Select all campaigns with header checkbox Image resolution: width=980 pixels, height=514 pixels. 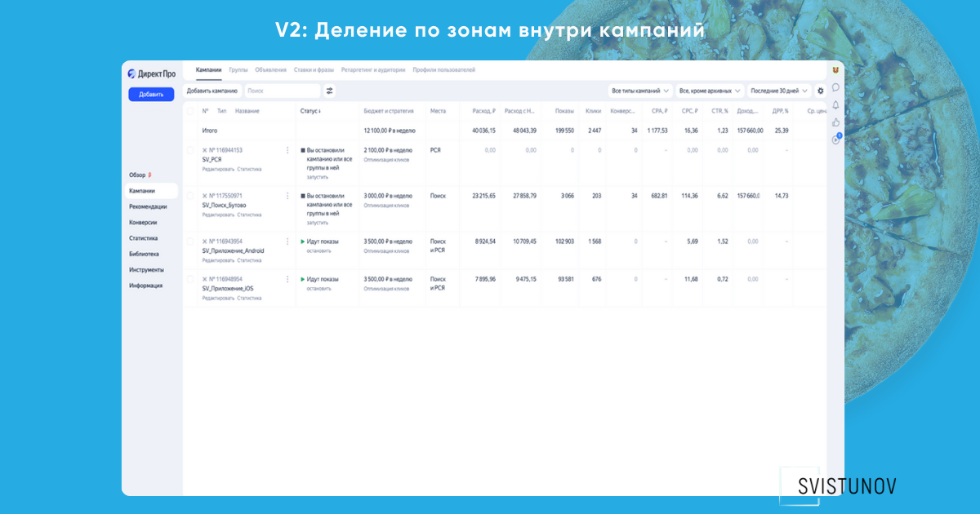pyautogui.click(x=190, y=111)
